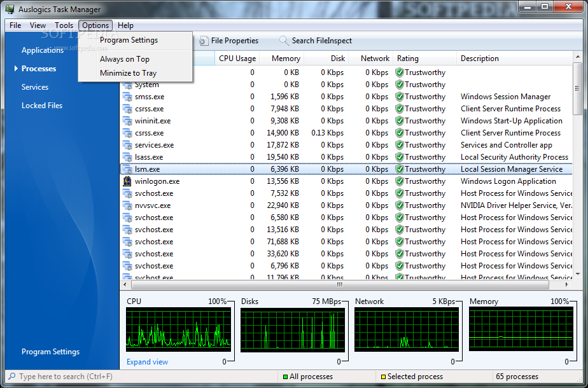
Task: Sort by Disk column header
Action: tap(326, 59)
